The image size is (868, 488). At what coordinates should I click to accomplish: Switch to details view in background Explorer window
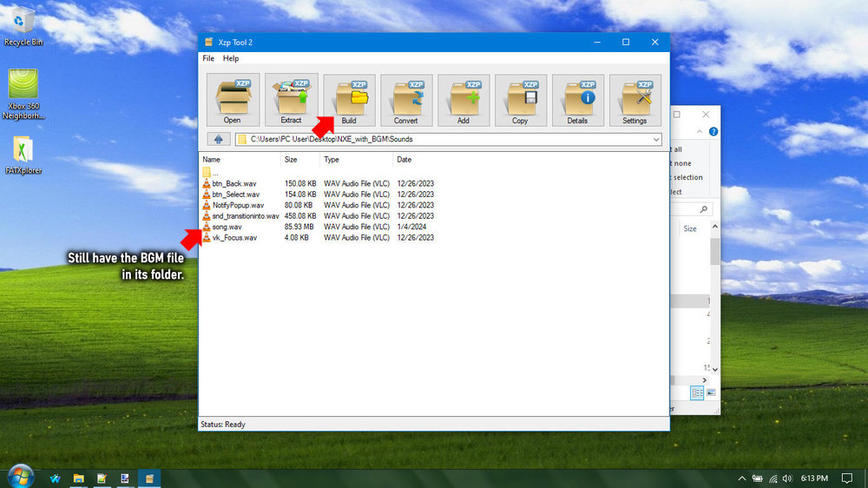[697, 393]
